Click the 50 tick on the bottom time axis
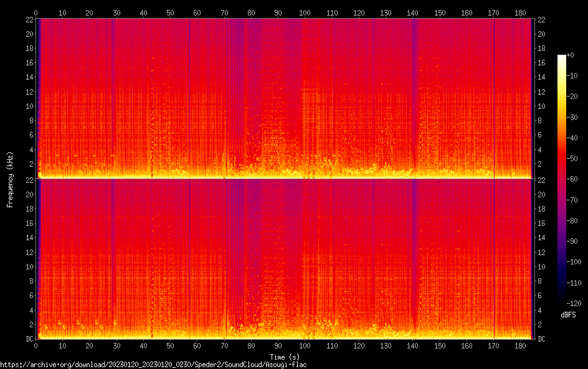 click(170, 346)
